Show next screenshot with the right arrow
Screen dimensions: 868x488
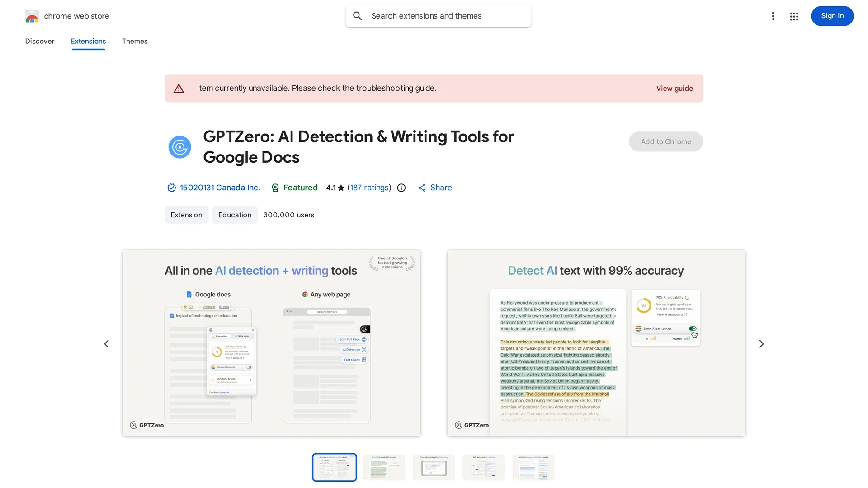(x=761, y=344)
